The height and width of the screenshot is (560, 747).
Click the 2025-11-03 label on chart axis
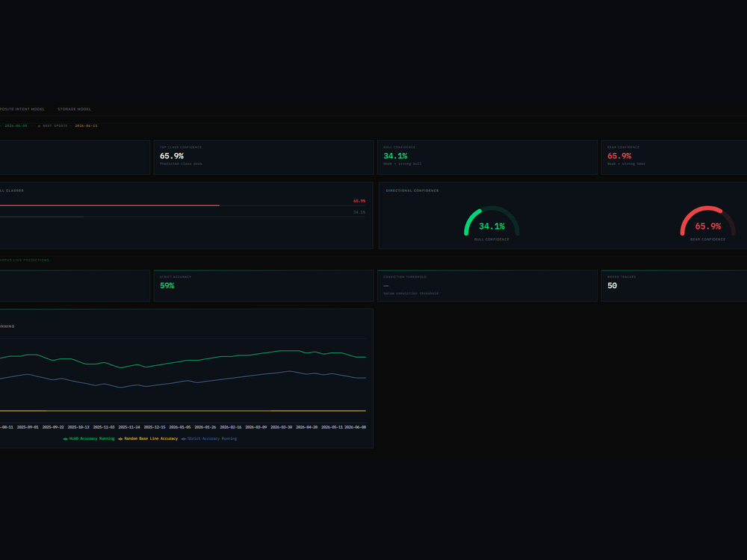[104, 427]
